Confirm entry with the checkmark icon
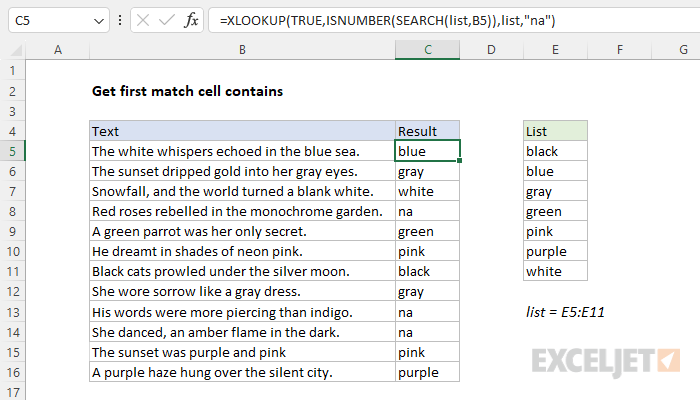This screenshot has width=700, height=400. [167, 21]
